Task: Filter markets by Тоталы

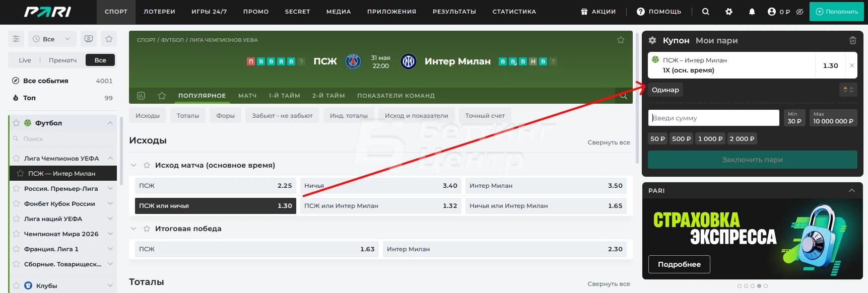Action: 188,116
